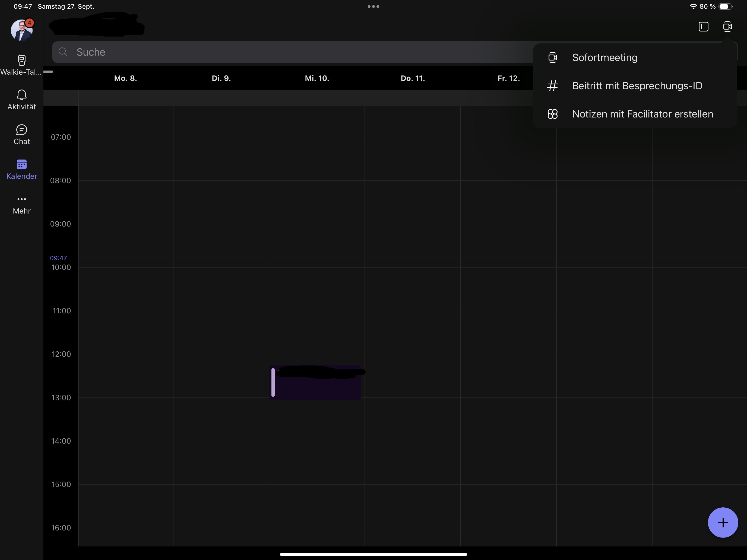The width and height of the screenshot is (747, 560).
Task: Select Do. 11. day header
Action: click(x=413, y=78)
